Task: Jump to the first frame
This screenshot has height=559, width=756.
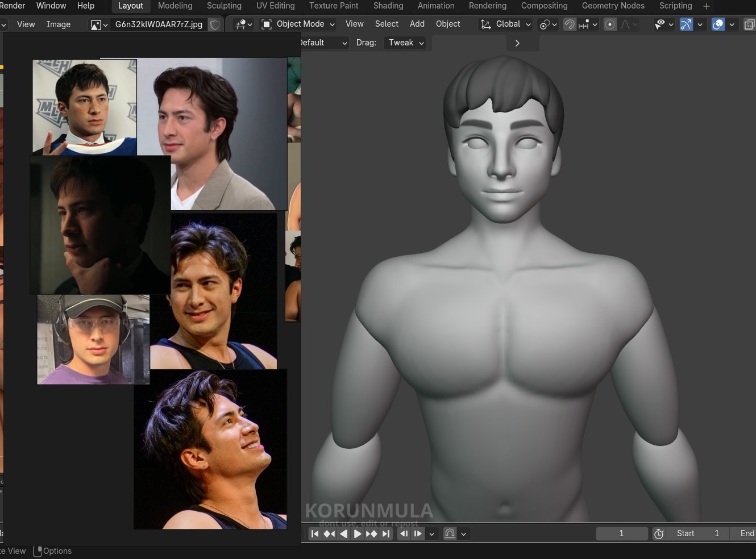Action: pyautogui.click(x=315, y=533)
